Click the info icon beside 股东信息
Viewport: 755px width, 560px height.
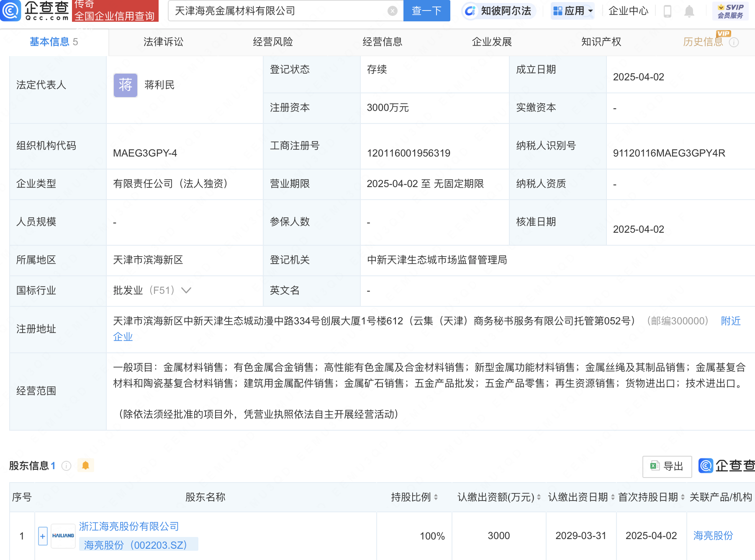click(67, 465)
